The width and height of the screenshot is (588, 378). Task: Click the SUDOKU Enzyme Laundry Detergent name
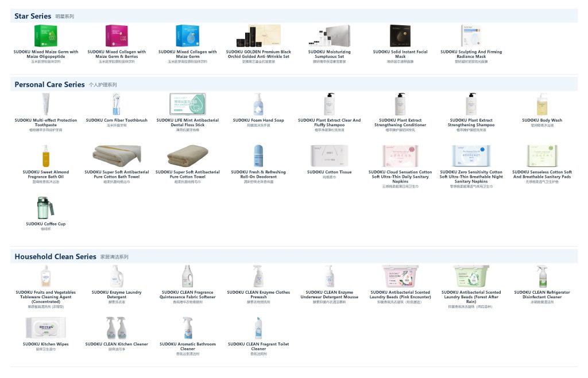[x=117, y=294]
